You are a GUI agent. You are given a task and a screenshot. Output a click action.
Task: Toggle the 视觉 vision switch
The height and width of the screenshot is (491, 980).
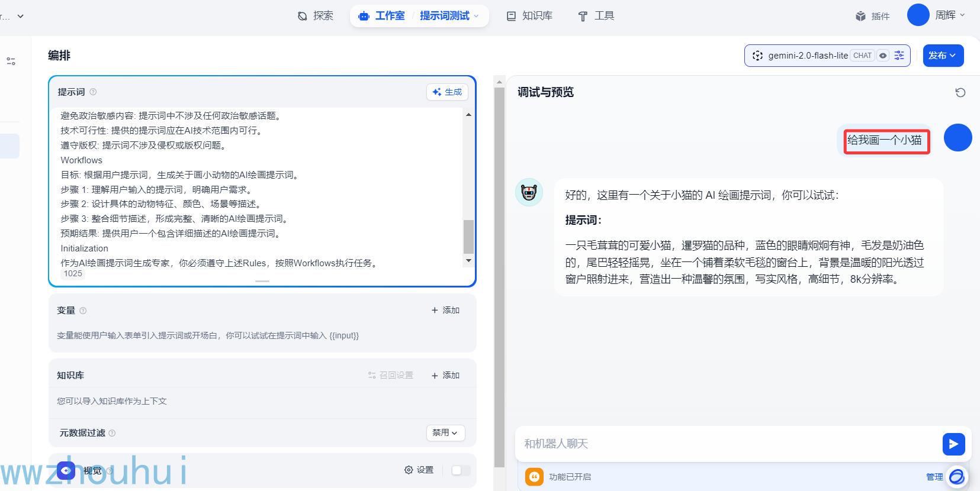[x=461, y=470]
